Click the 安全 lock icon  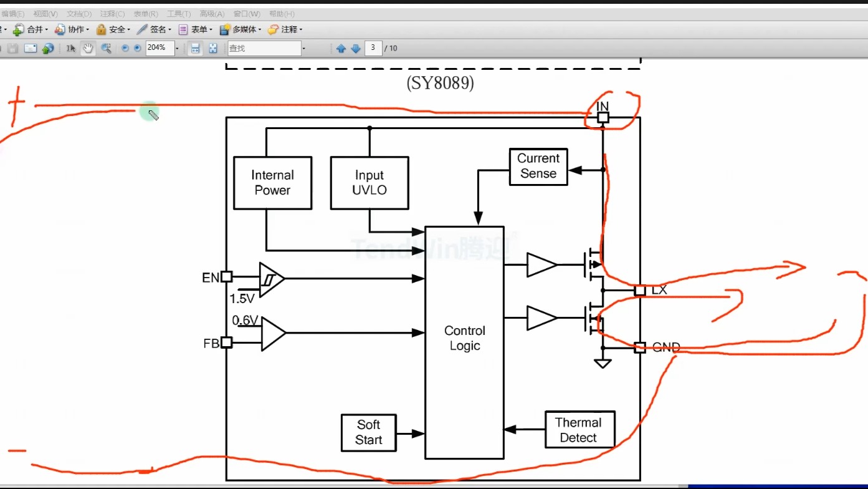tap(101, 29)
